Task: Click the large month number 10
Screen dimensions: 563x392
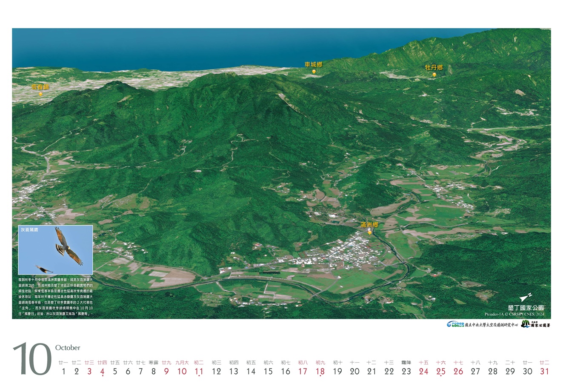Action: 32,360
